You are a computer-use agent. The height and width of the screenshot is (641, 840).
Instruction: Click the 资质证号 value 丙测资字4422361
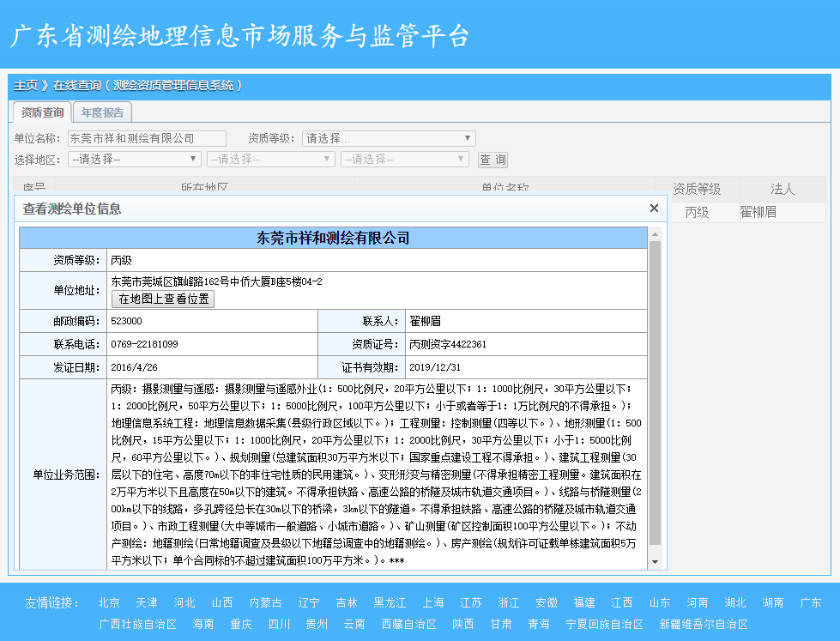pyautogui.click(x=448, y=344)
